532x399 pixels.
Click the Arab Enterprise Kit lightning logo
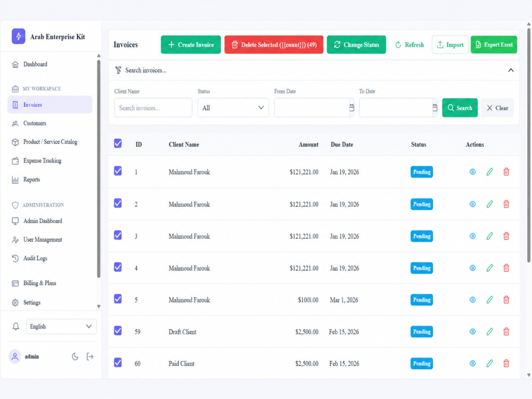coord(18,36)
